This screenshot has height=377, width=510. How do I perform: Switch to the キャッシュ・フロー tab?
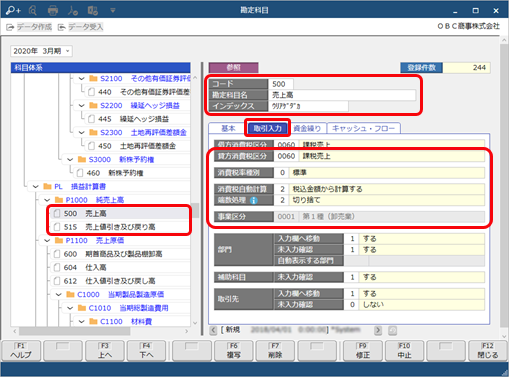tap(364, 128)
